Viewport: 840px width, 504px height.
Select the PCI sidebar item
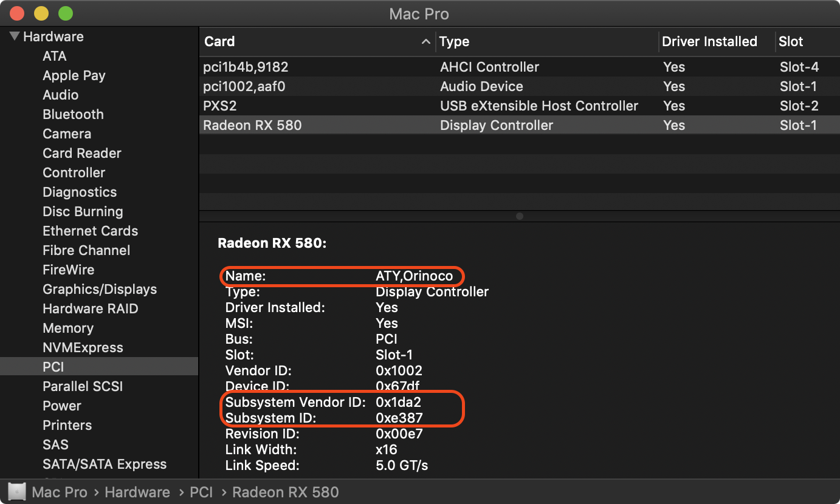click(x=99, y=367)
